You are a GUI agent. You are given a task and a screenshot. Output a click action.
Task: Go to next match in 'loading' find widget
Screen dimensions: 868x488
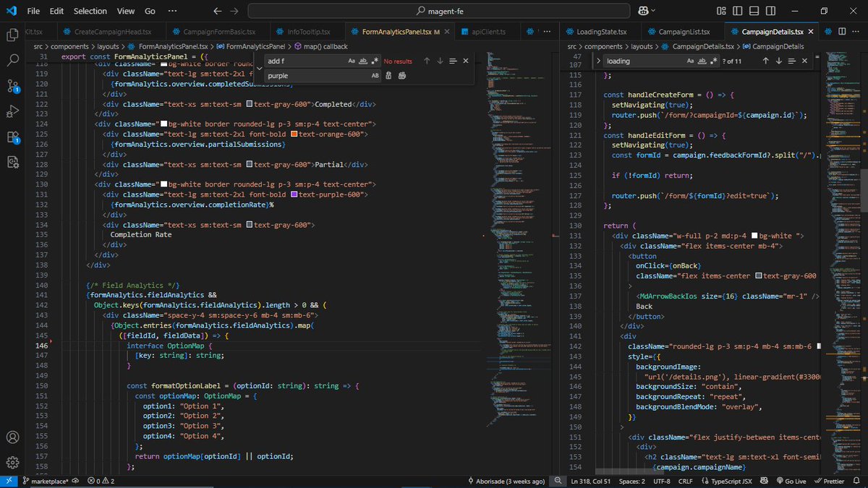(x=778, y=61)
